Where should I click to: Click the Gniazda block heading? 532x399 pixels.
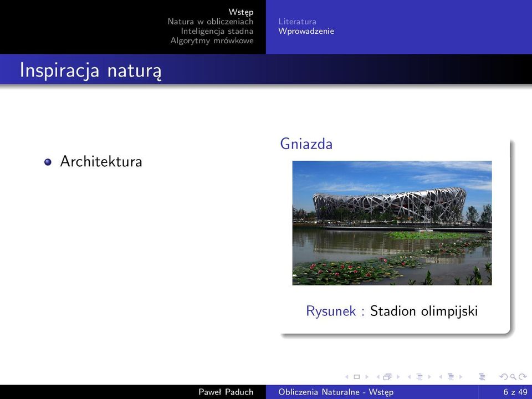306,144
